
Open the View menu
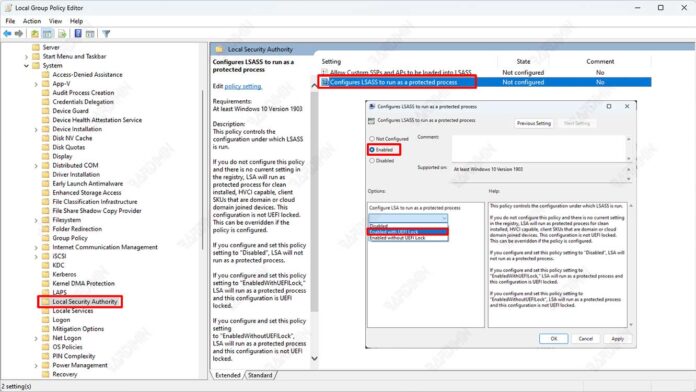[55, 21]
